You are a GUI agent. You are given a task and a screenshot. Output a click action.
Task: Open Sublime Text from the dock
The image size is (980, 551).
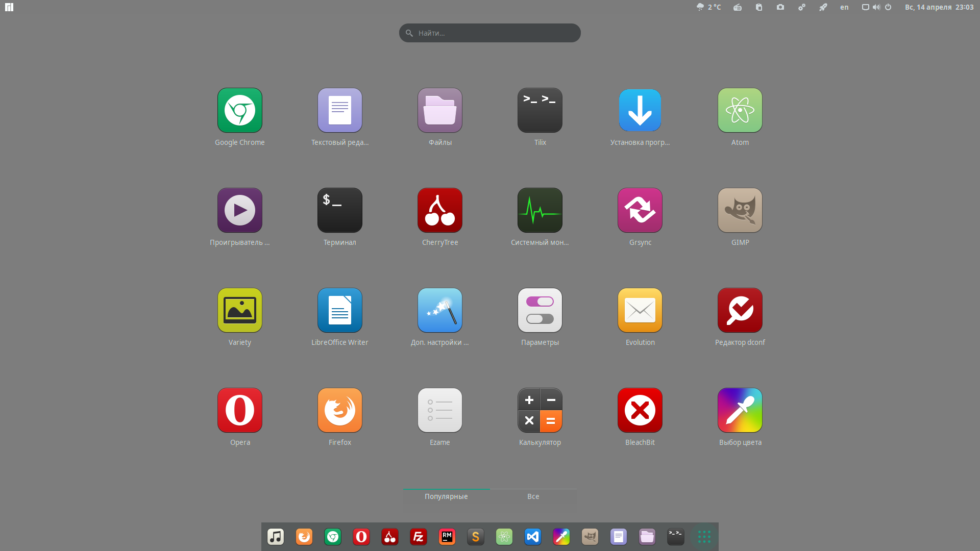pyautogui.click(x=476, y=537)
